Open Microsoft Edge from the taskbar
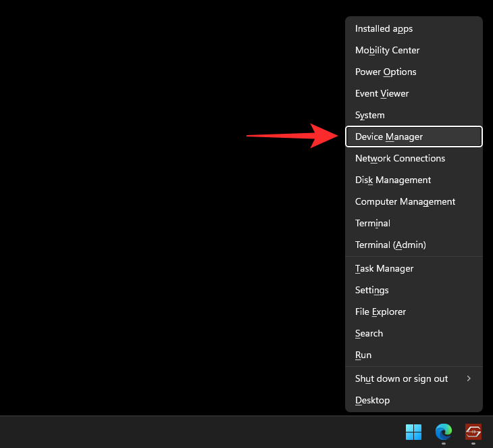Screen dimensions: 493x448 [443, 432]
